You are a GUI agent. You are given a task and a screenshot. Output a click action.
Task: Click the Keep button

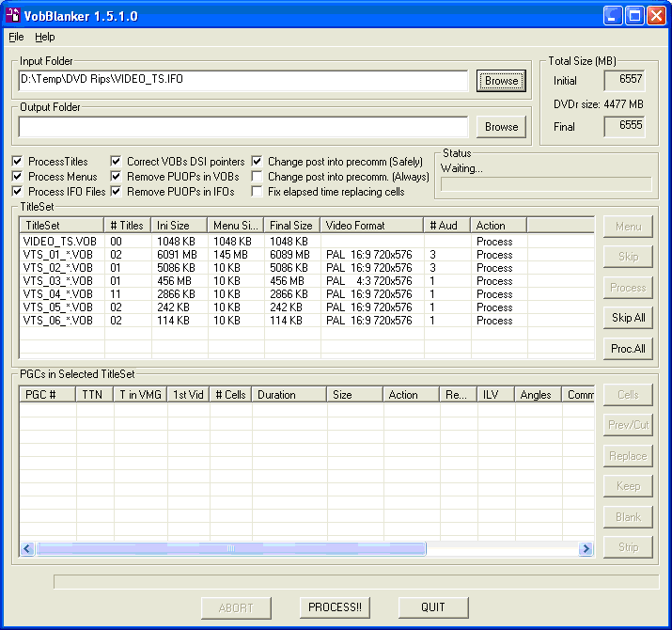click(628, 486)
